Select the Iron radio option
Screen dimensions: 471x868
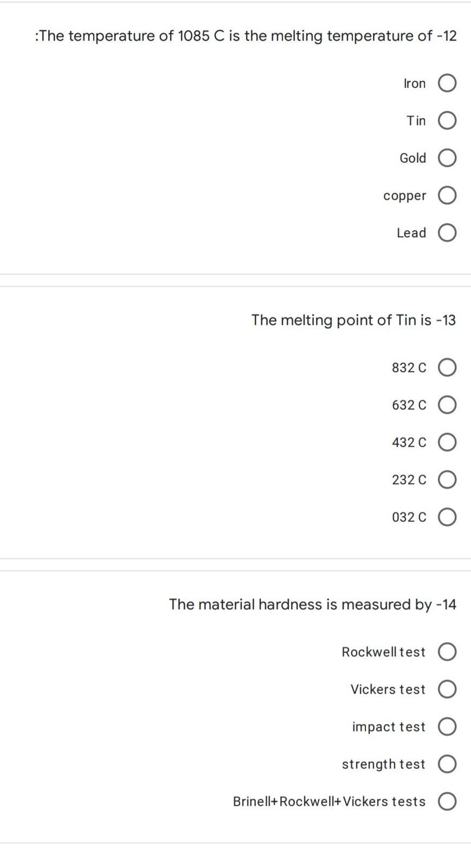[x=447, y=83]
